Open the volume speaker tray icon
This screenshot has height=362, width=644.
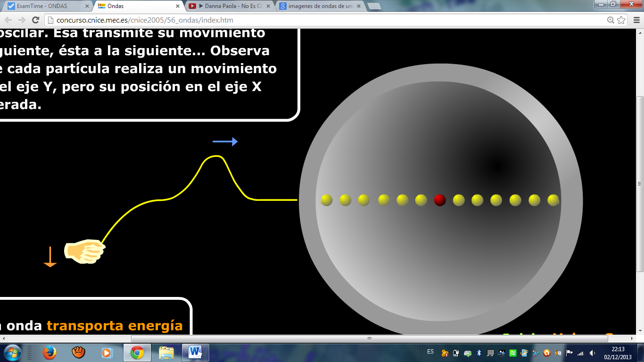(x=593, y=353)
